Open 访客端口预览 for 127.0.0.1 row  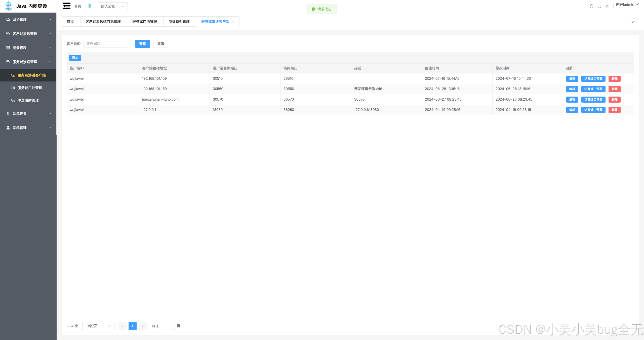coord(593,110)
